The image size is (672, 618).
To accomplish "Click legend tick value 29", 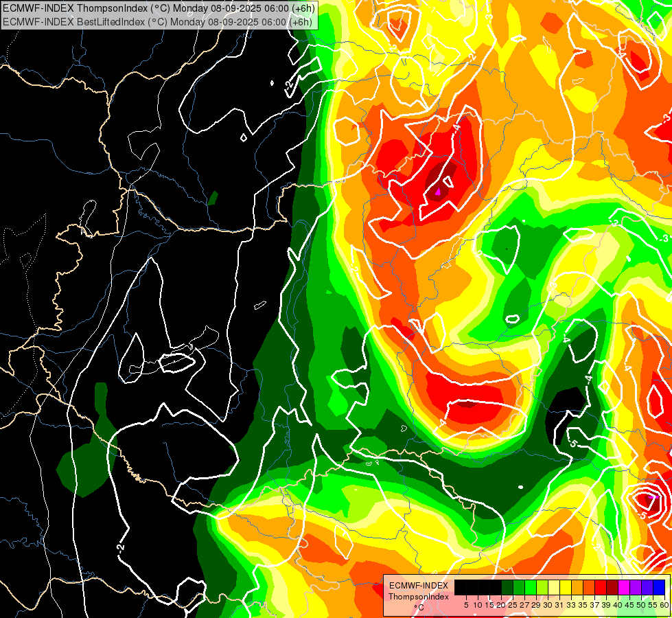I will click(536, 605).
